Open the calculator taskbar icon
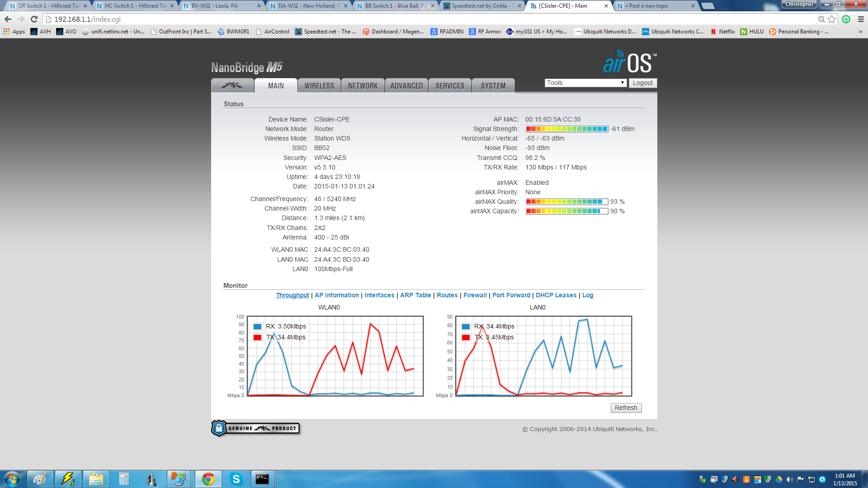The height and width of the screenshot is (488, 868). click(x=124, y=479)
